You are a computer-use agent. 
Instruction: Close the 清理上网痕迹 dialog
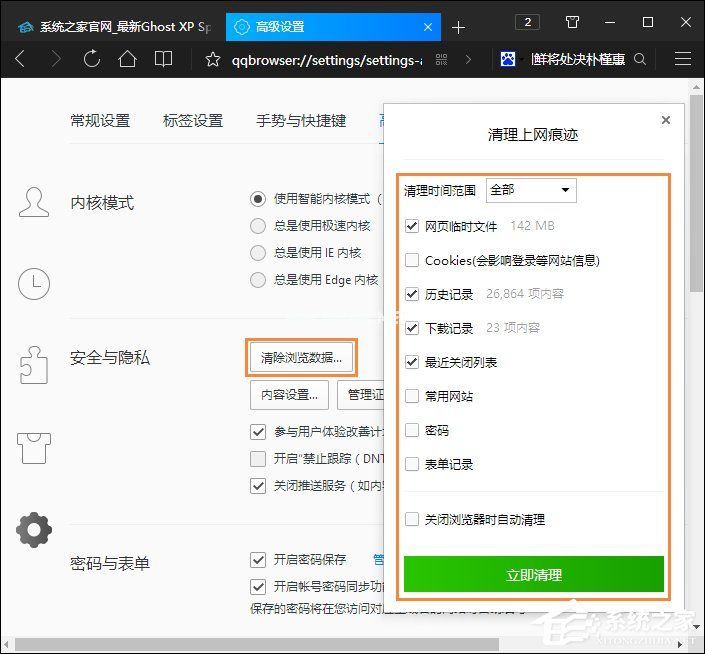pos(666,120)
